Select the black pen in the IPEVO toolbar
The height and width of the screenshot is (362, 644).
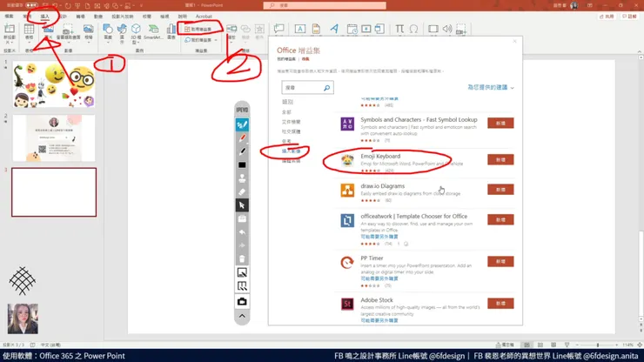tap(242, 151)
